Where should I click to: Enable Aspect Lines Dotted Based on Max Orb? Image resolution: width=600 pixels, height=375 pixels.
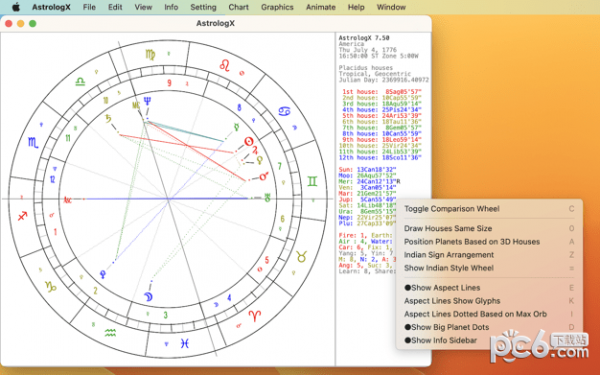(x=489, y=314)
